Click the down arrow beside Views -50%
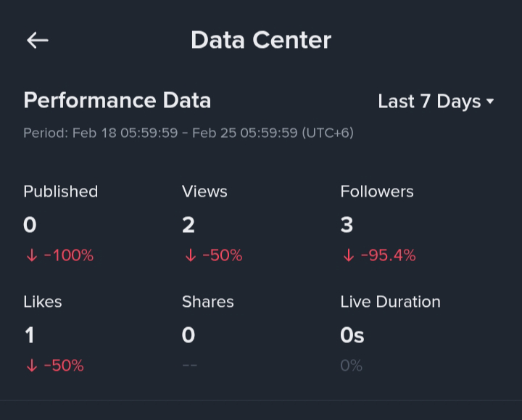 tap(190, 255)
